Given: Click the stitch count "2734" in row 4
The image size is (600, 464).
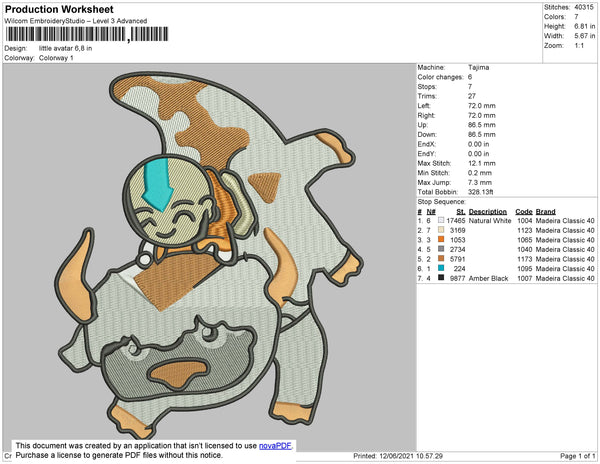Looking at the screenshot, I should (458, 249).
